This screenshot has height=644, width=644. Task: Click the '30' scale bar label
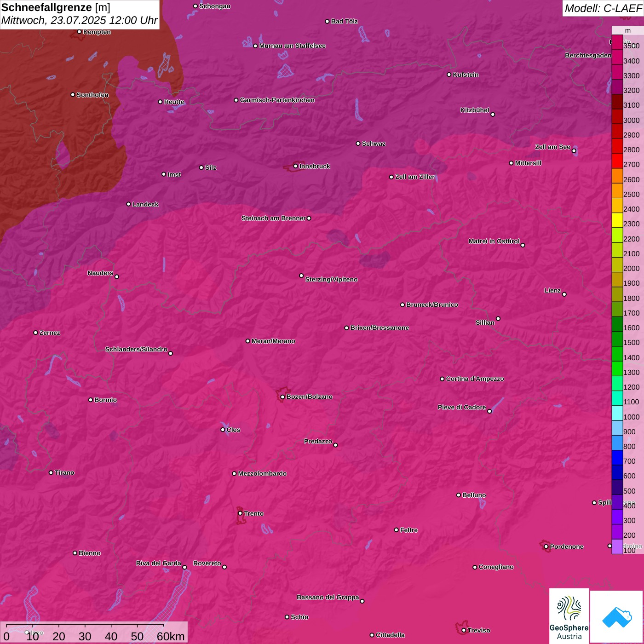click(85, 636)
